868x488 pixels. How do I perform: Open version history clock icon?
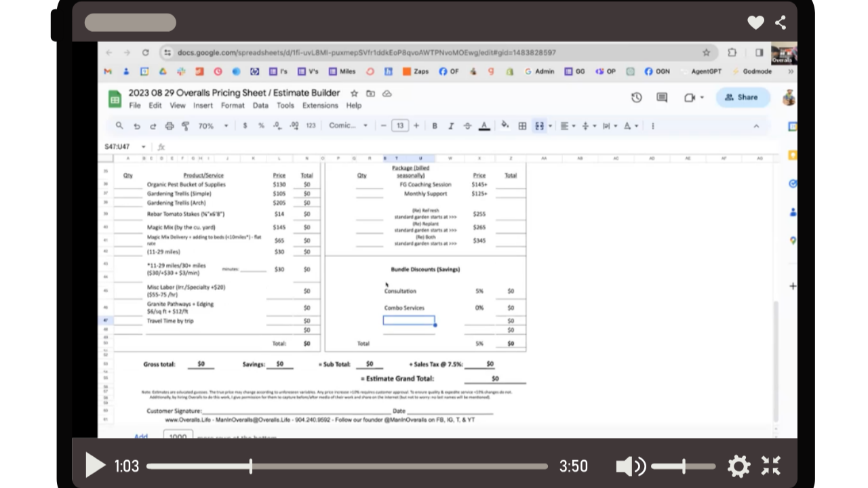[x=636, y=98]
